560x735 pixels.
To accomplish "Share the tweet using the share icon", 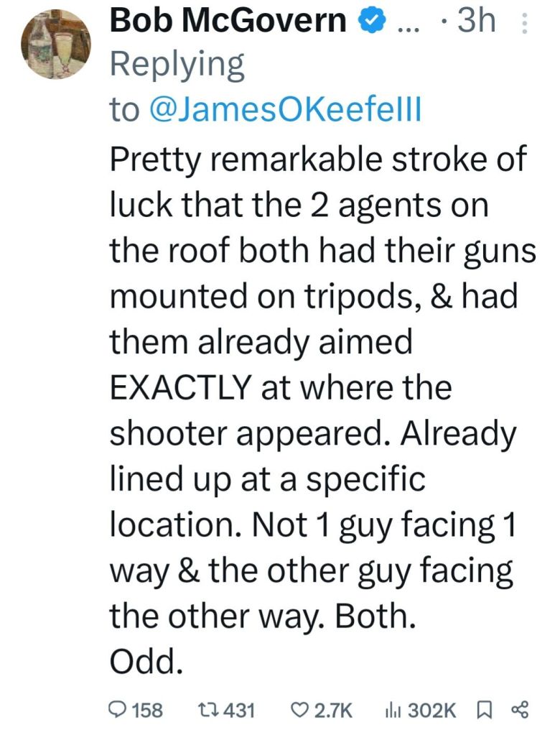I will click(518, 710).
